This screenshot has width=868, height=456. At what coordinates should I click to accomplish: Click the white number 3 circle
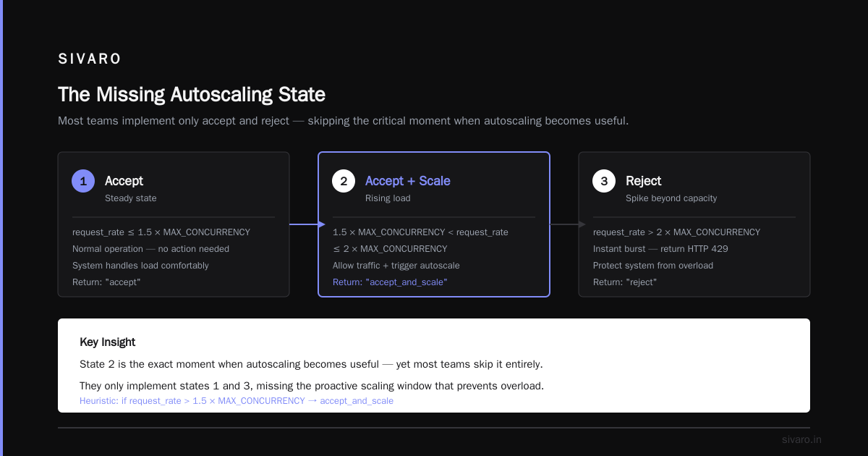coord(604,181)
